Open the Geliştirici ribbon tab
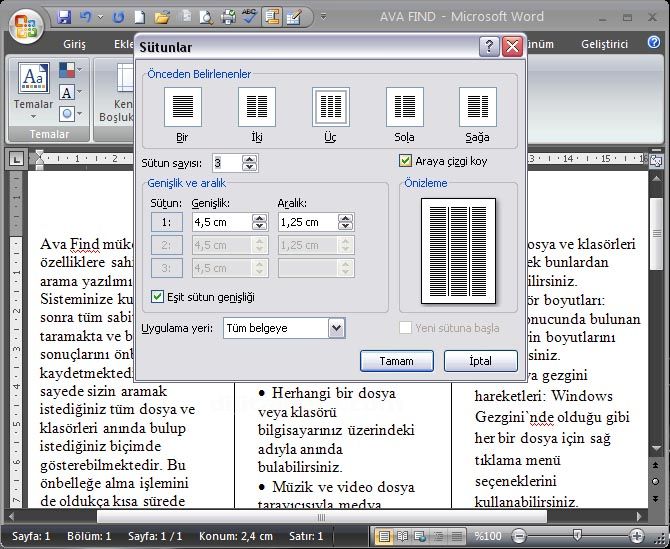670x549 pixels. click(x=604, y=44)
